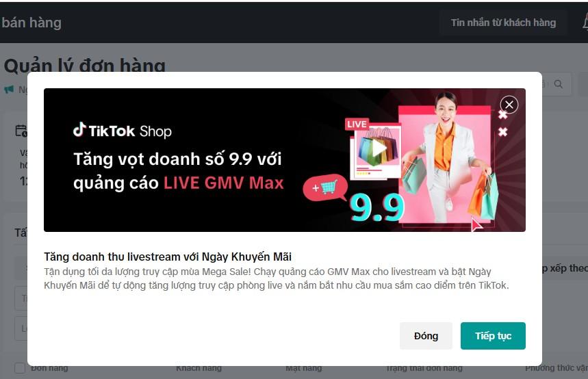Click the search magnifier icon behind the dialog
Screen dimensions: 588x379
(558, 84)
